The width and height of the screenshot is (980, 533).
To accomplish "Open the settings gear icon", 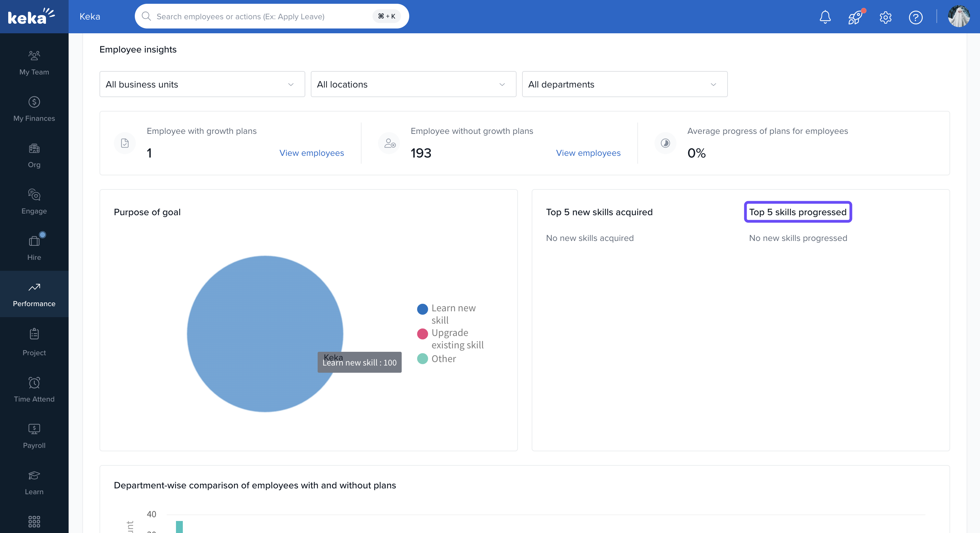I will coord(885,17).
